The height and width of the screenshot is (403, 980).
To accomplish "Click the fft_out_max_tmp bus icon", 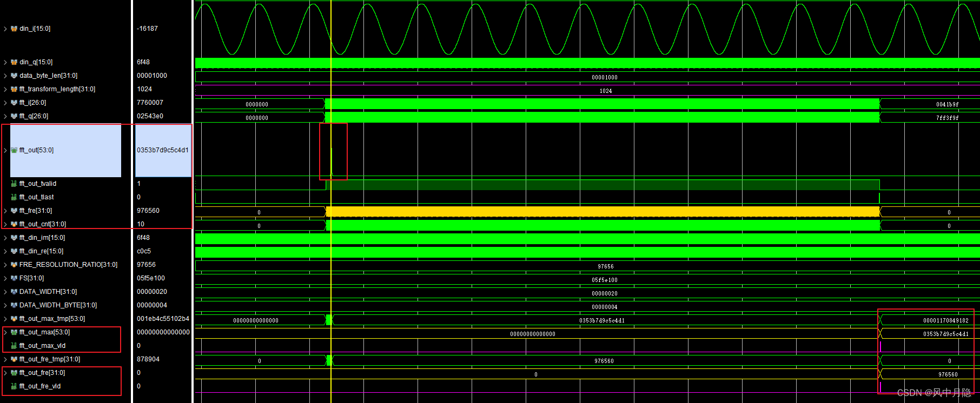I will pos(14,319).
